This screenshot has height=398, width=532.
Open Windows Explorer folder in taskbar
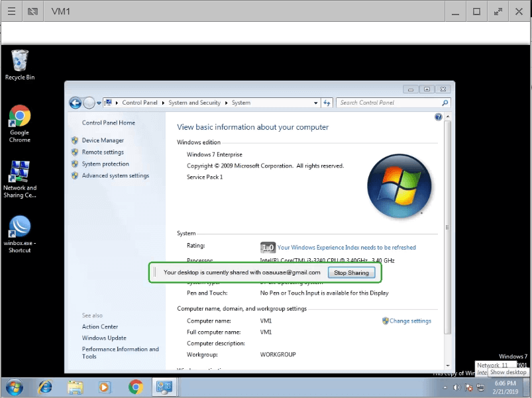(x=75, y=387)
